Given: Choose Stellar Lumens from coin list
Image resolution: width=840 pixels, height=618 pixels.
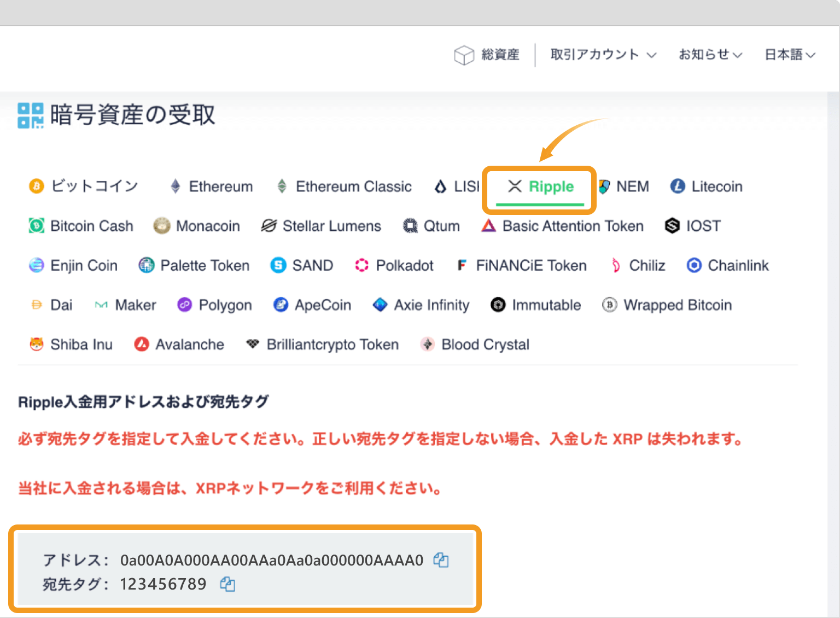Looking at the screenshot, I should (x=321, y=226).
